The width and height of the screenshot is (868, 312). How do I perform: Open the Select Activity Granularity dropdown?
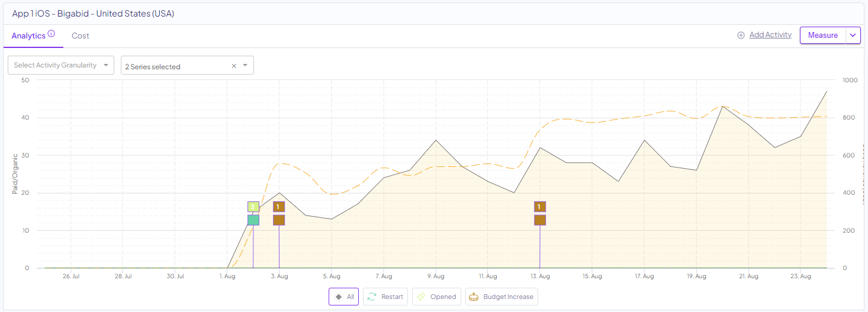click(60, 65)
